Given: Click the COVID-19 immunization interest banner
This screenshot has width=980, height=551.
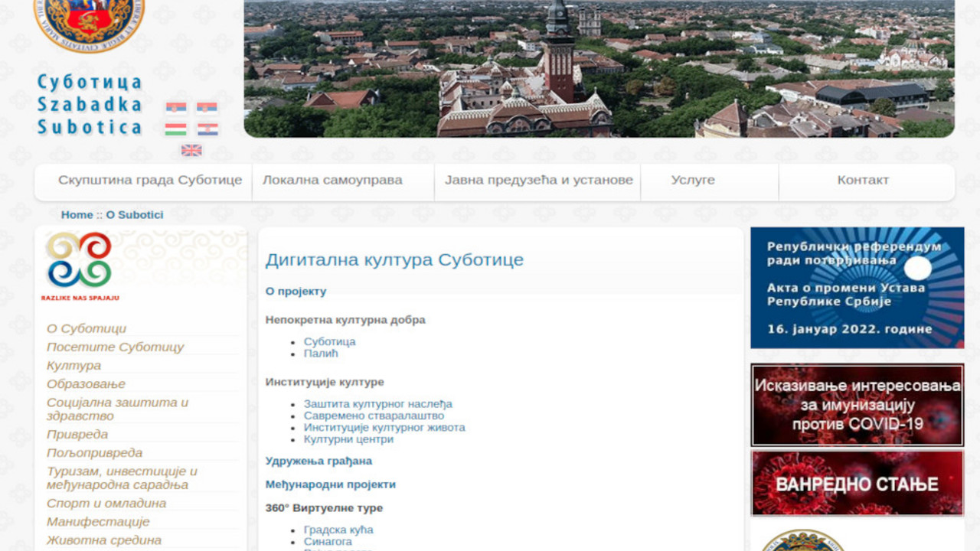Looking at the screenshot, I should 857,405.
